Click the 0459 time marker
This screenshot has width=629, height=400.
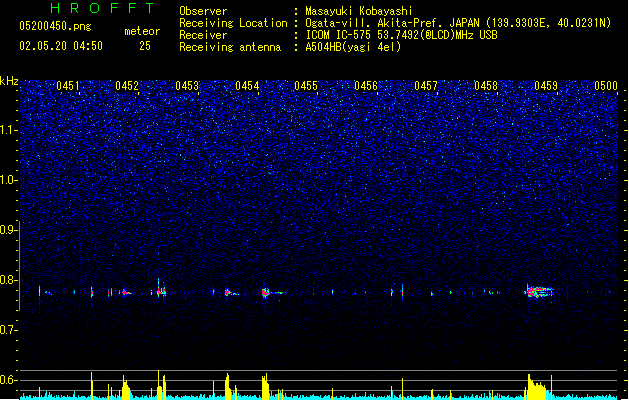pyautogui.click(x=546, y=86)
